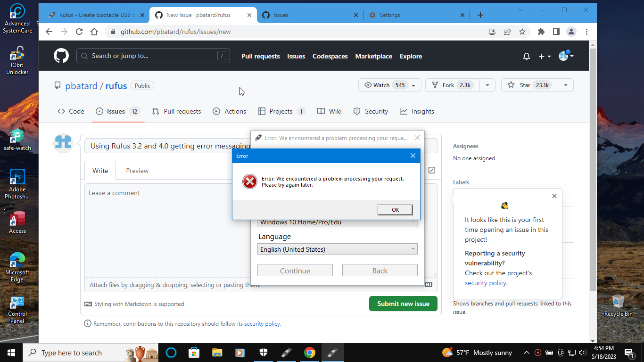Click the install site icon in the address bar
The image size is (644, 362).
(492, 32)
